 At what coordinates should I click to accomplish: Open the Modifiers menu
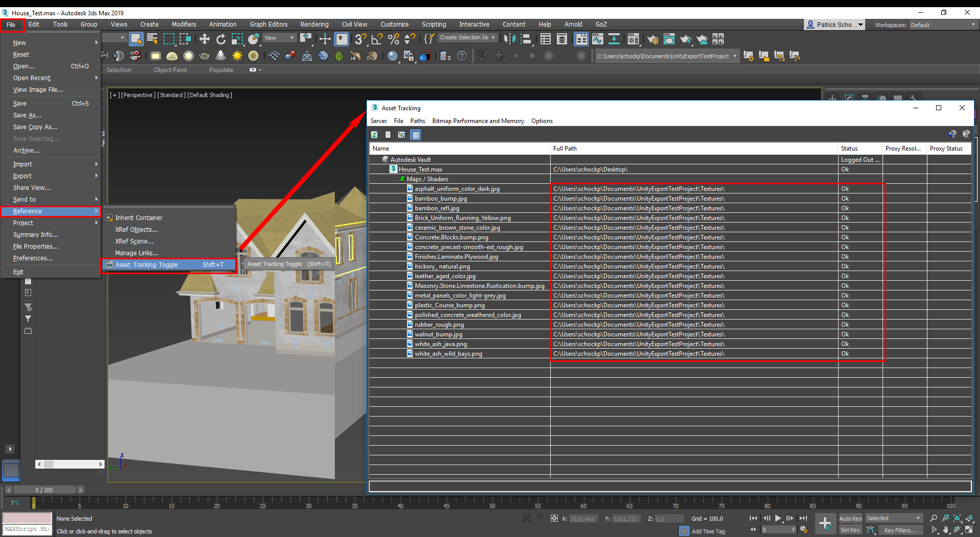184,25
